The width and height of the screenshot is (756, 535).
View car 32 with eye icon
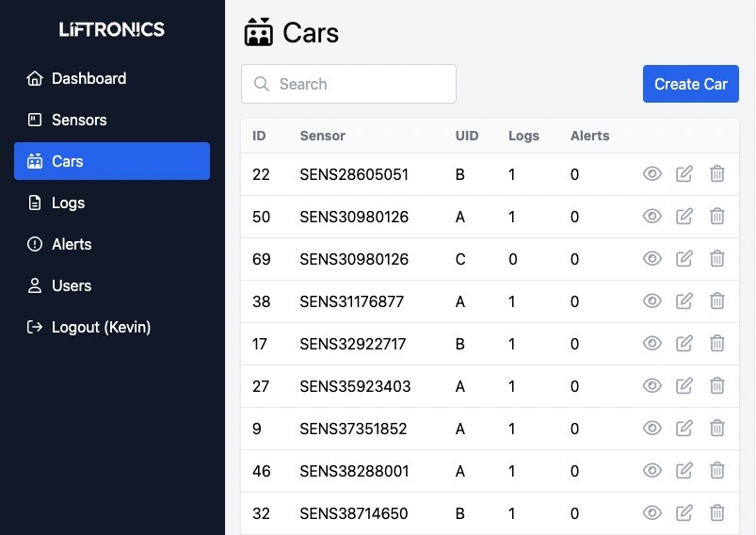coord(651,513)
